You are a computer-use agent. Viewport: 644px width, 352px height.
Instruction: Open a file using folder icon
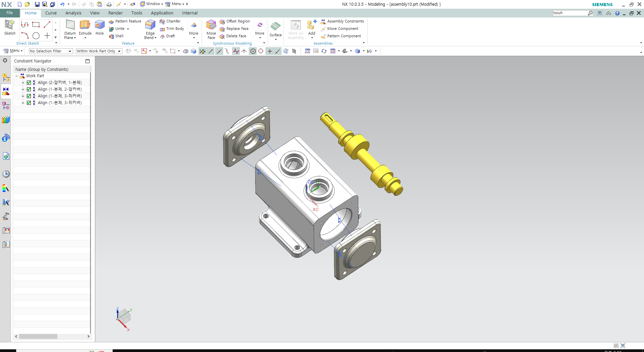click(28, 4)
